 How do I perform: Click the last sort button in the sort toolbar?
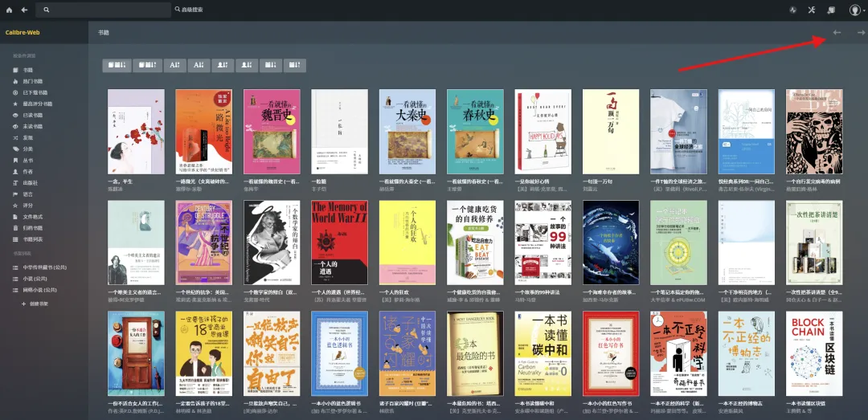tap(294, 65)
